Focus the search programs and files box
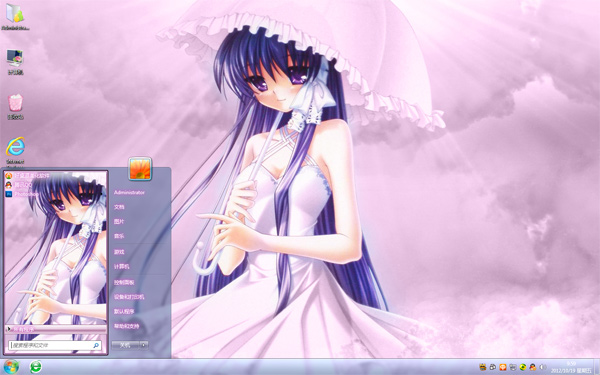 point(55,345)
